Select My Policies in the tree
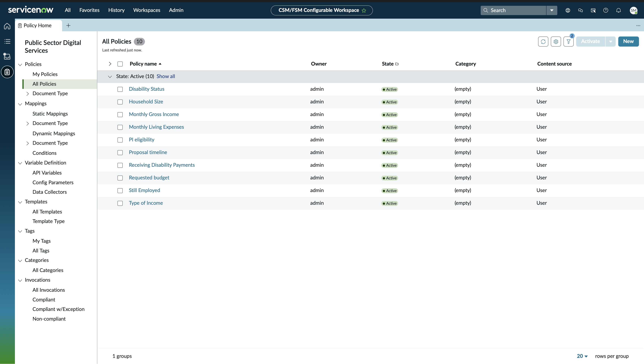The image size is (644, 364). point(45,74)
